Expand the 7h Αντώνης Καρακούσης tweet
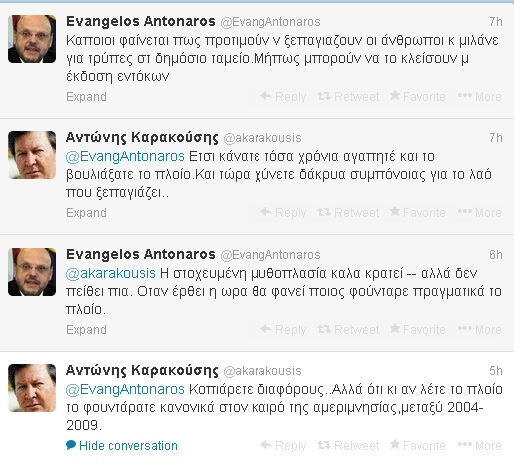Image resolution: width=515 pixels, height=470 pixels. pos(86,213)
